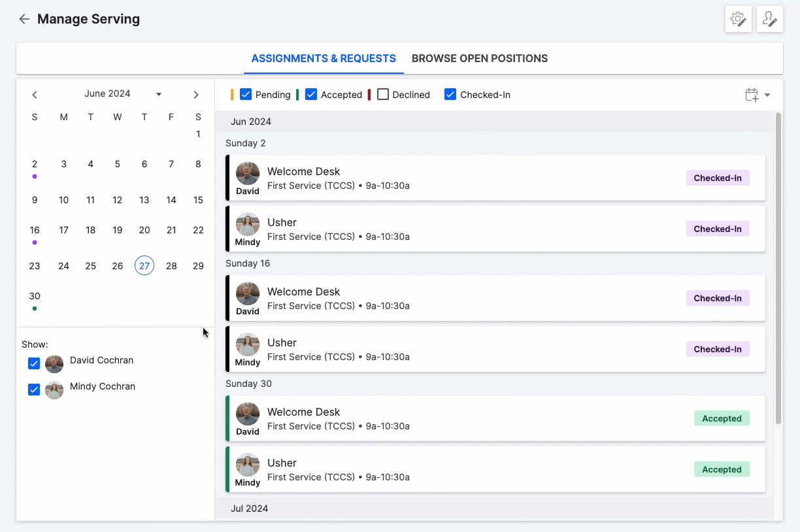Select June 1 on the calendar

tap(198, 134)
